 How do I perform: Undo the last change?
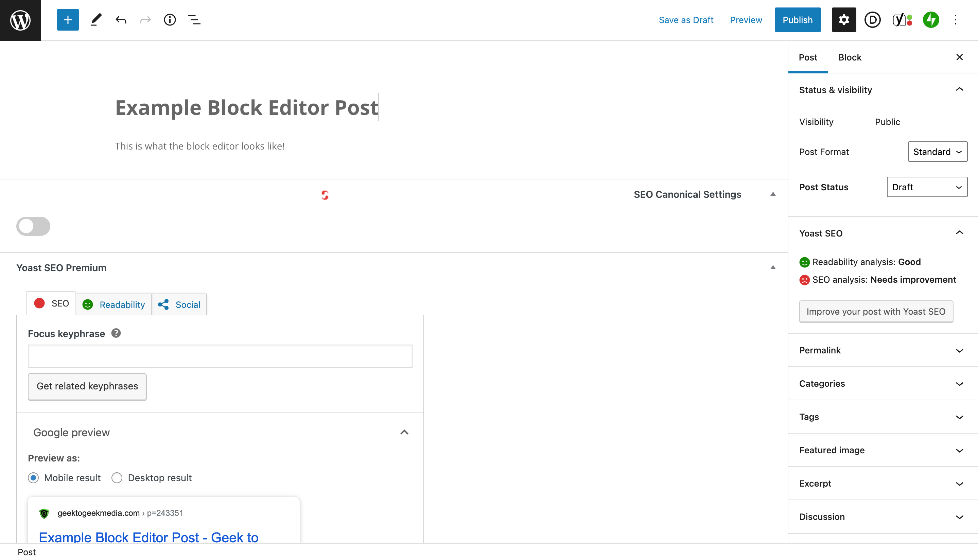[x=121, y=20]
